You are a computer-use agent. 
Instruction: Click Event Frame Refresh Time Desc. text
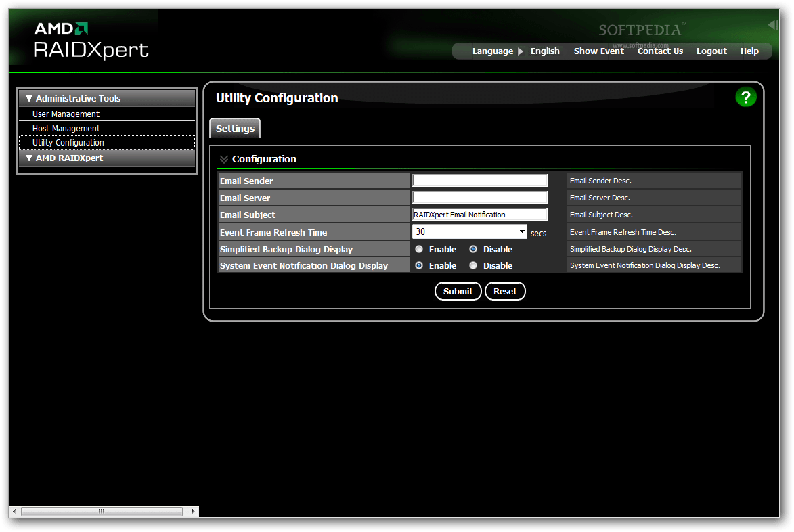click(623, 232)
